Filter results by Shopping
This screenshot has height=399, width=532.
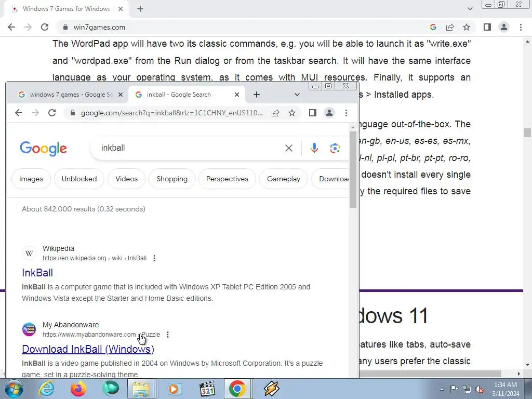point(172,179)
